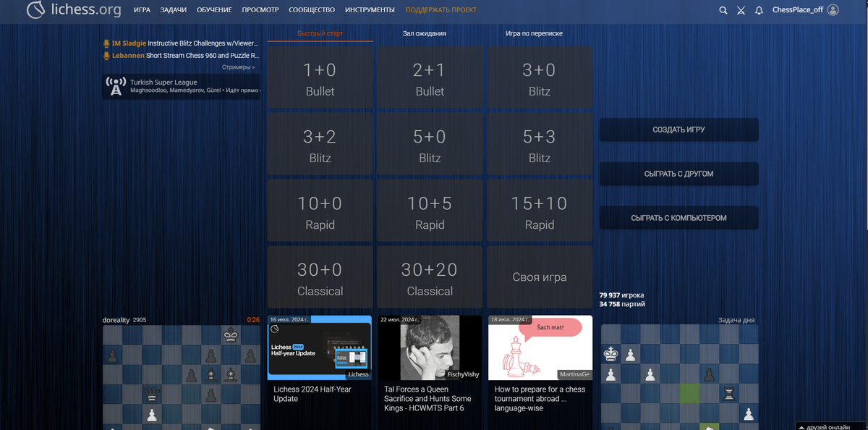Open Tal Forces a Queen Sacrifice thumbnail
Image resolution: width=868 pixels, height=430 pixels.
pos(430,347)
